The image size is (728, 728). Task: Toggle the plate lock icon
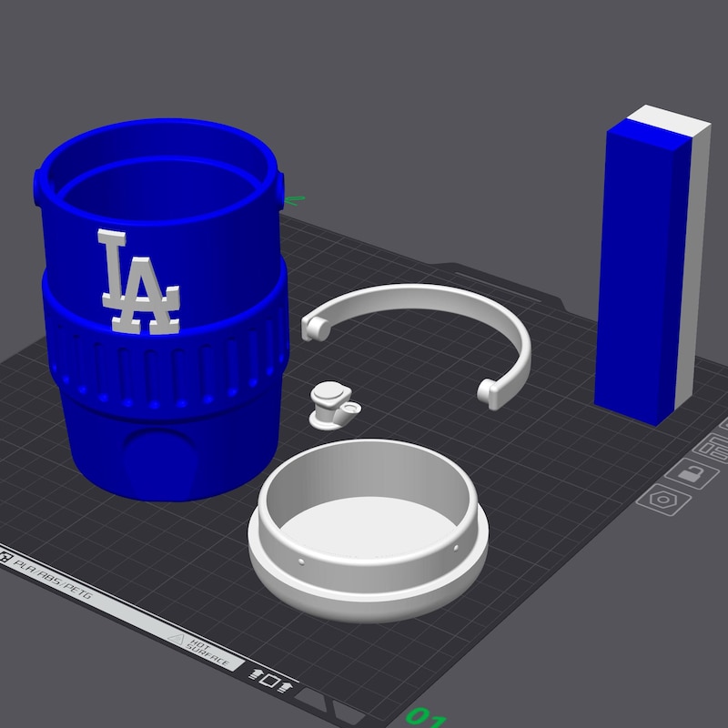pos(692,473)
